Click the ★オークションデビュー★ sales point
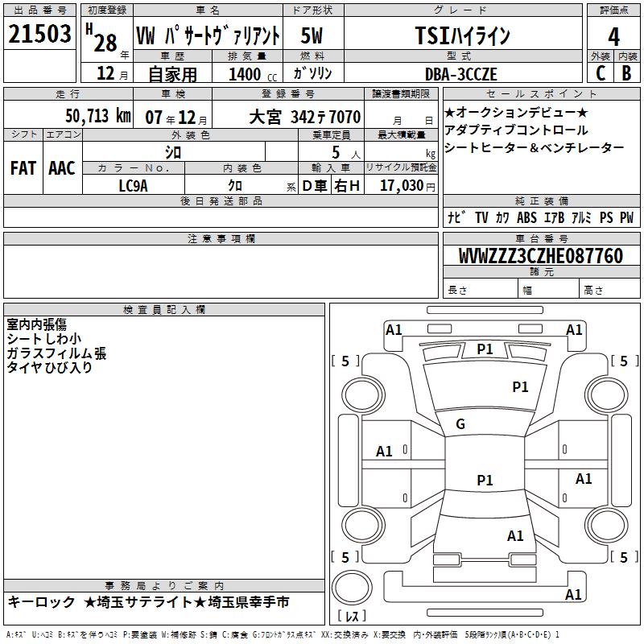Screen dimensions: 644x644 coord(516,112)
